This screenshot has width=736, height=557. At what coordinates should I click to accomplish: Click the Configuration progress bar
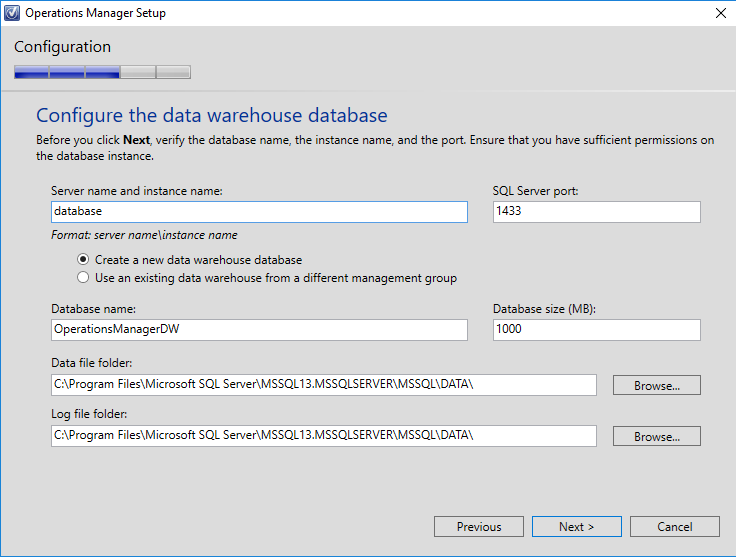[102, 72]
